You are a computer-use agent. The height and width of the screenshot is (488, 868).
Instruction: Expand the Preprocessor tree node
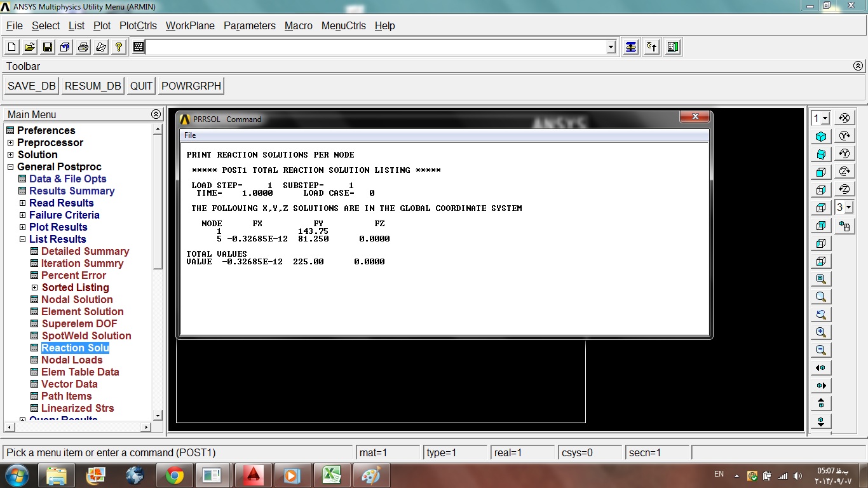point(10,143)
